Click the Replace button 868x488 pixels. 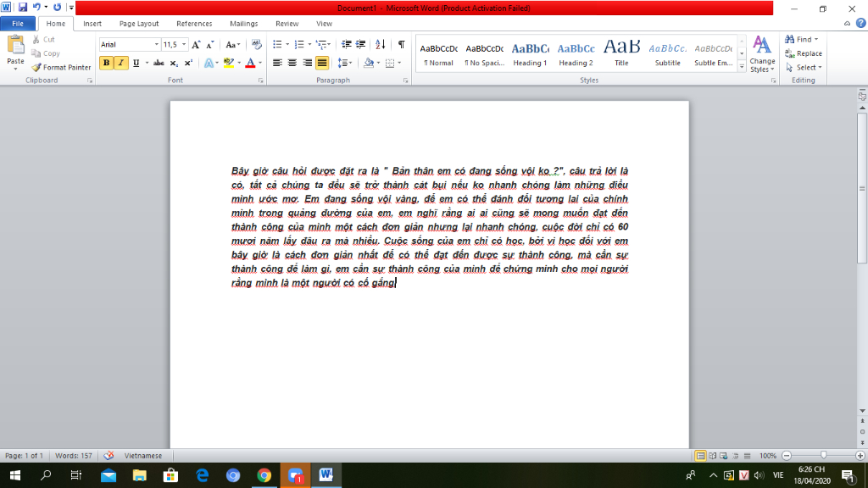pos(804,53)
